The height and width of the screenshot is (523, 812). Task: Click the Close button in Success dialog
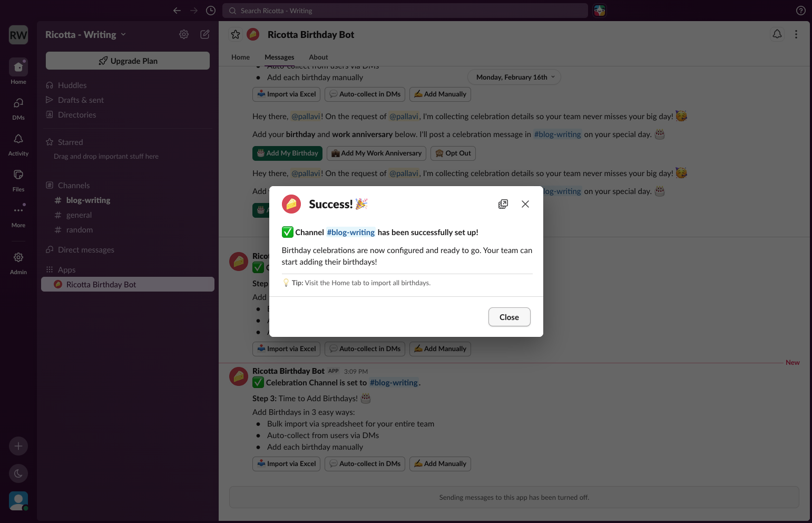pyautogui.click(x=509, y=317)
